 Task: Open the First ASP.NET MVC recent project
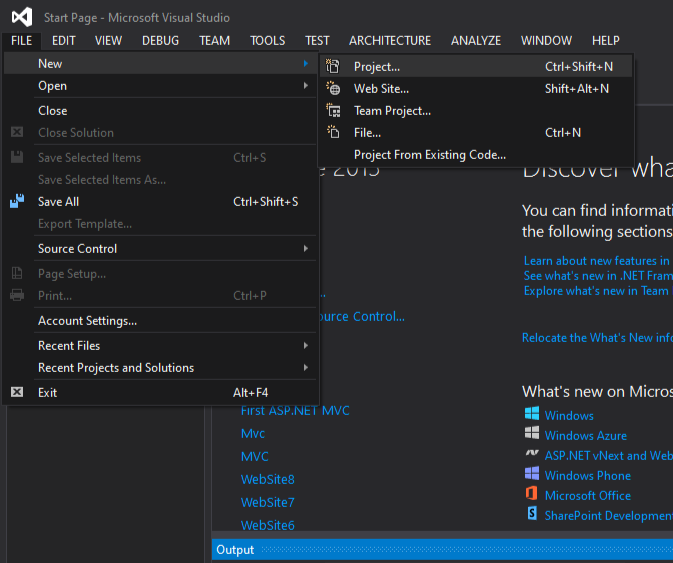[295, 412]
